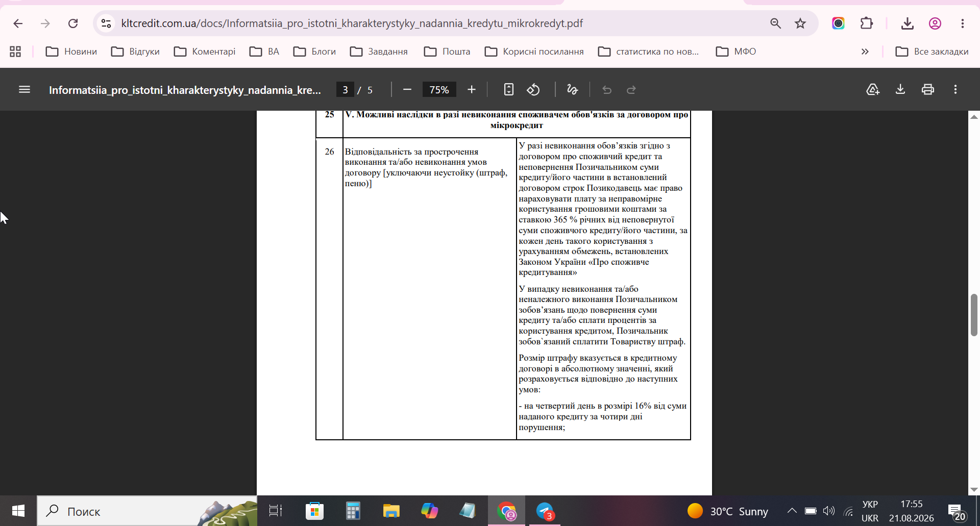Open the Відгуки bookmarks folder
980x526 pixels.
[x=135, y=52]
